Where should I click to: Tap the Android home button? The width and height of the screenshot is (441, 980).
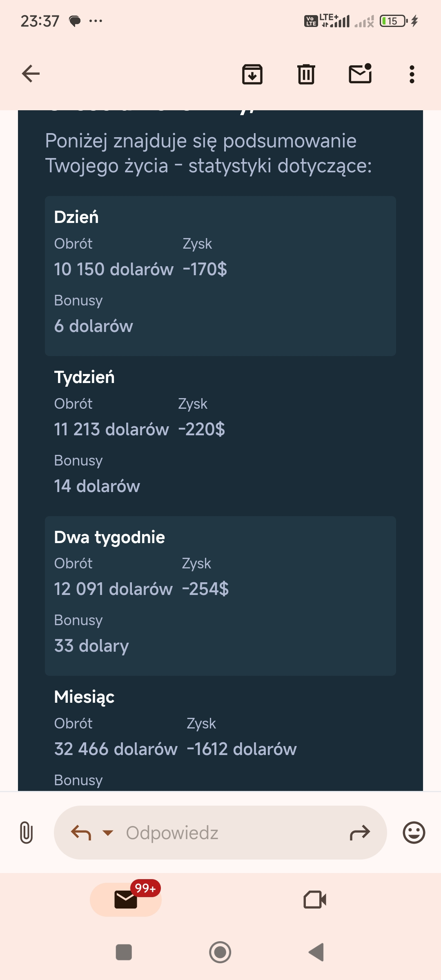click(220, 952)
